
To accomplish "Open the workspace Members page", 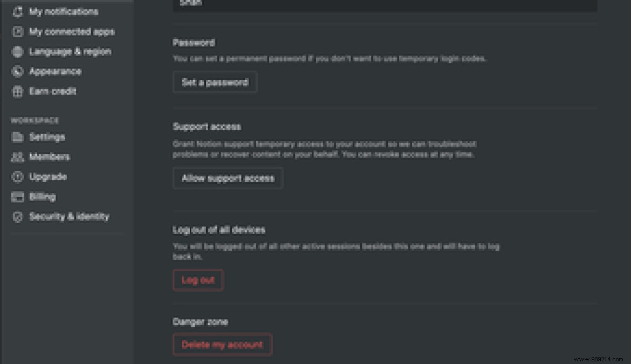I will (x=49, y=157).
